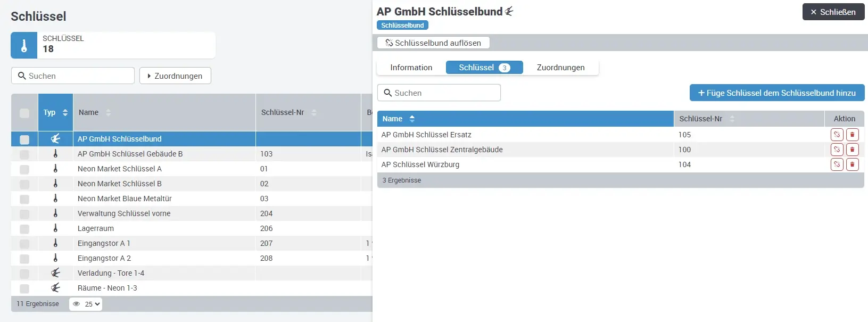Focus the Suchen field in the keyring panel
Viewport: 868px width, 322px height.
439,93
